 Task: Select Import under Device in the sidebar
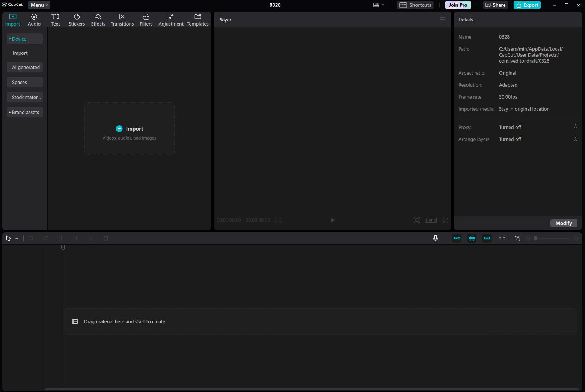point(20,53)
